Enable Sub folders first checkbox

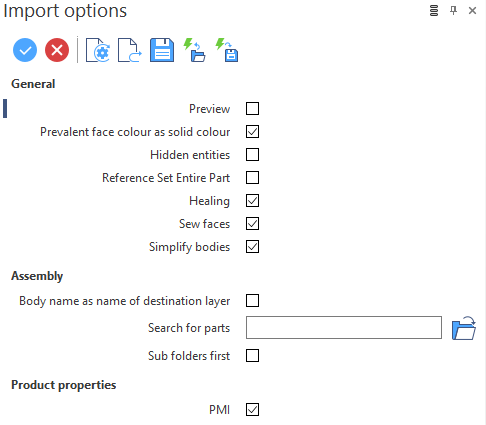[252, 356]
